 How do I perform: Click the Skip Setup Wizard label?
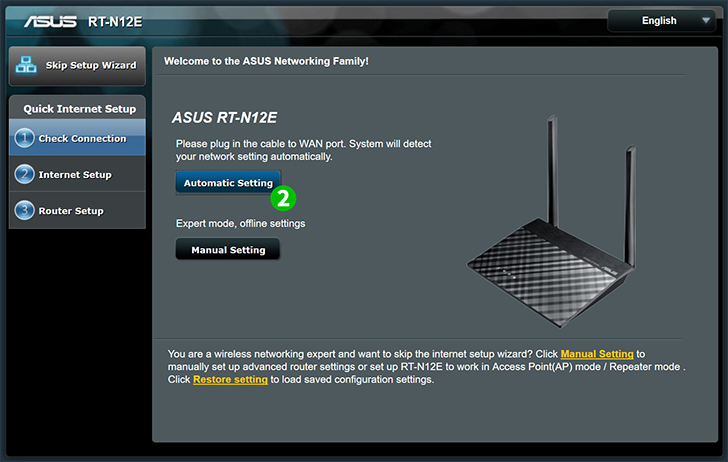pyautogui.click(x=91, y=65)
